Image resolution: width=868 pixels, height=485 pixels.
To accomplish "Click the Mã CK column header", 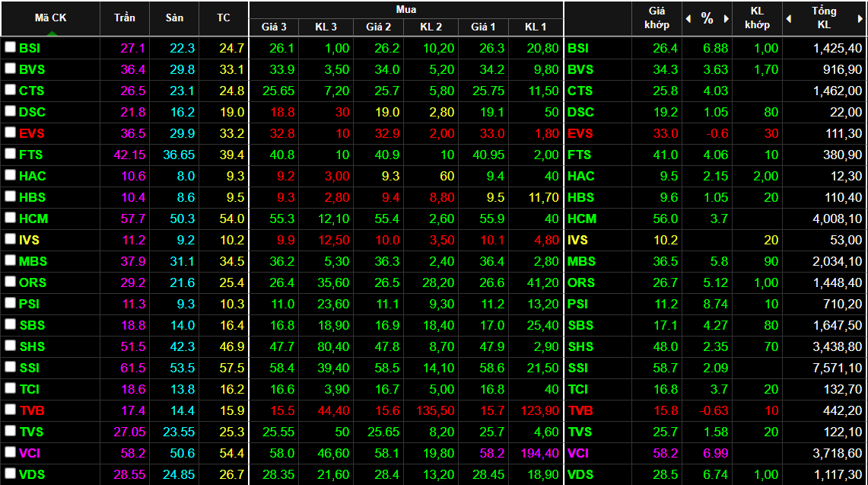I will [x=50, y=18].
